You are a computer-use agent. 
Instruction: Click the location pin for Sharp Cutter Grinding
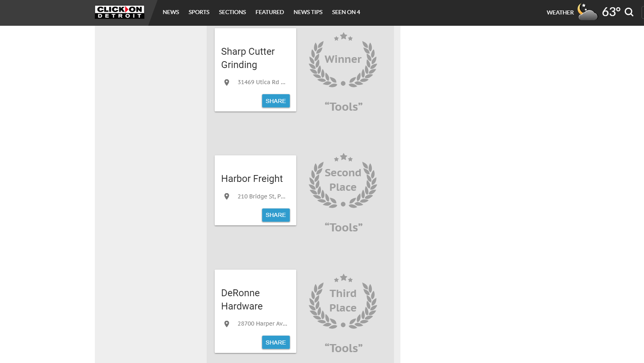click(x=226, y=82)
